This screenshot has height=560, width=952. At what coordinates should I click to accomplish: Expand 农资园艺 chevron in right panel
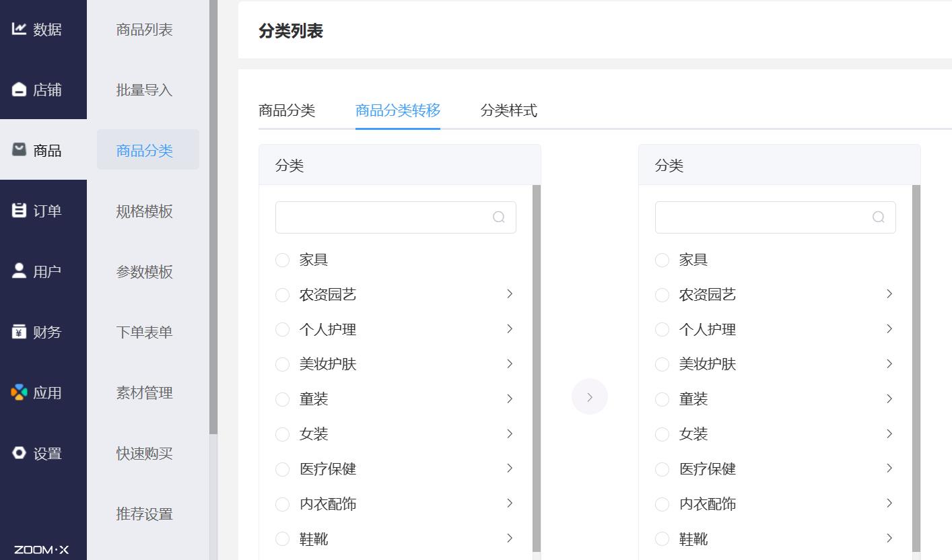889,293
